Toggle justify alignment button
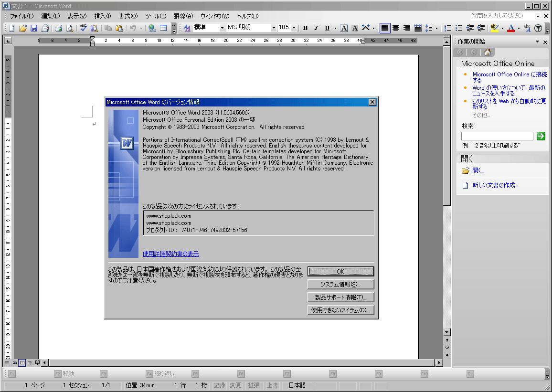This screenshot has height=392, width=552. [x=385, y=28]
